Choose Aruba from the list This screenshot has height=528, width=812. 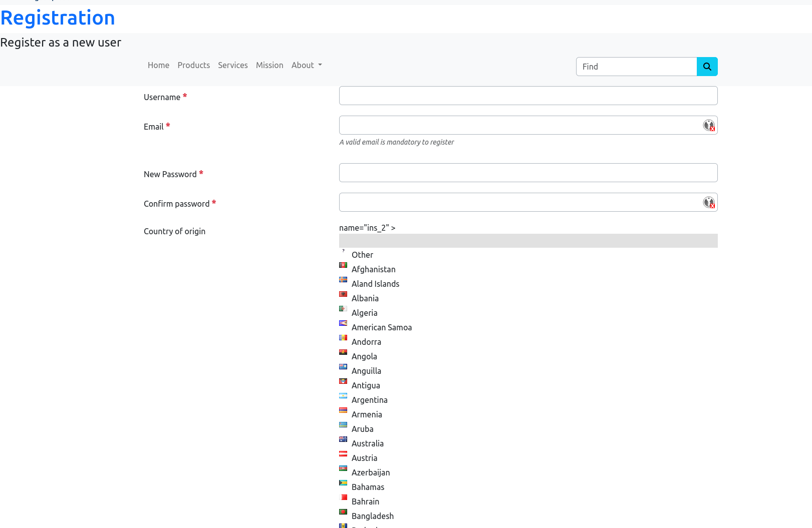pyautogui.click(x=362, y=429)
